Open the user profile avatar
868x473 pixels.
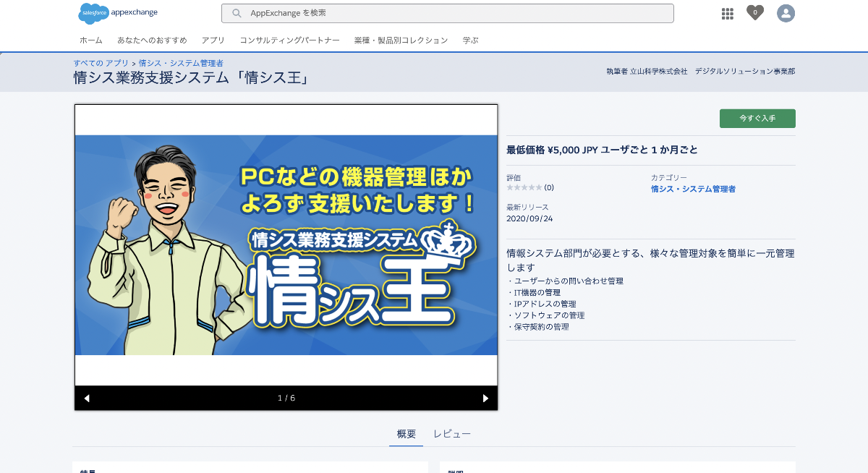(786, 13)
